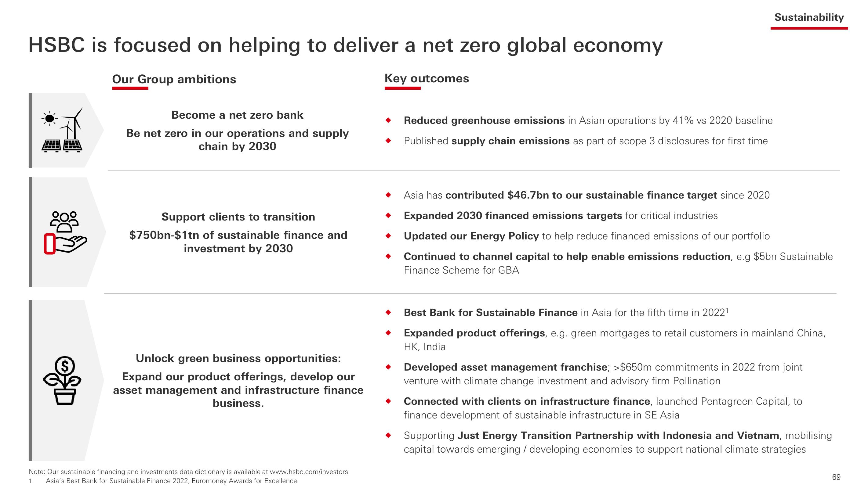Click the solar panels and wind turbine icon
This screenshot has height=488, width=868.
(62, 130)
